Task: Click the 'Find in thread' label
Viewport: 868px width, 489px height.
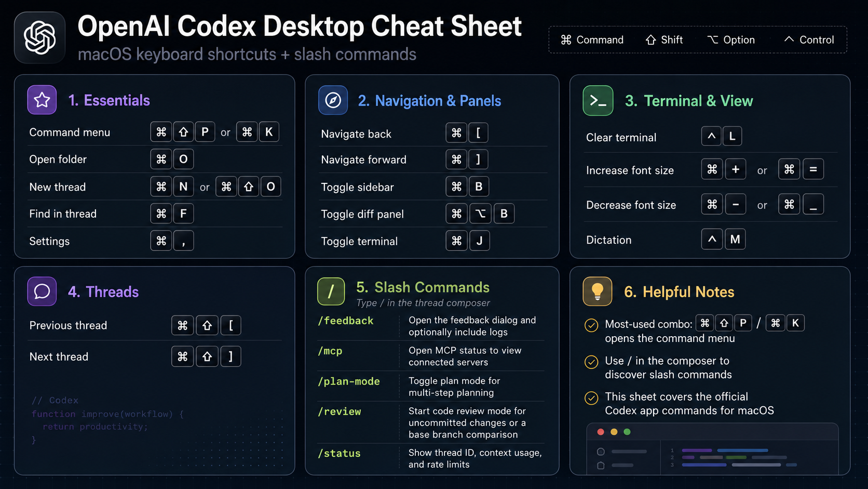Action: (x=63, y=214)
